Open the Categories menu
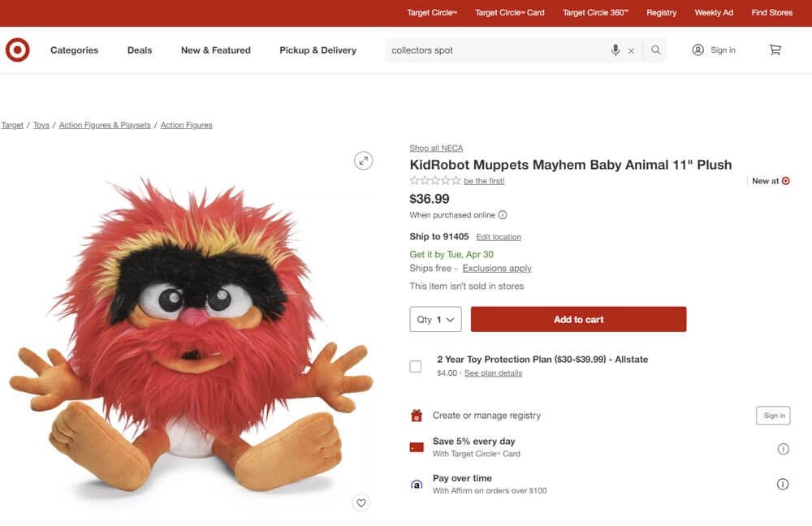The image size is (812, 526). pyautogui.click(x=73, y=50)
